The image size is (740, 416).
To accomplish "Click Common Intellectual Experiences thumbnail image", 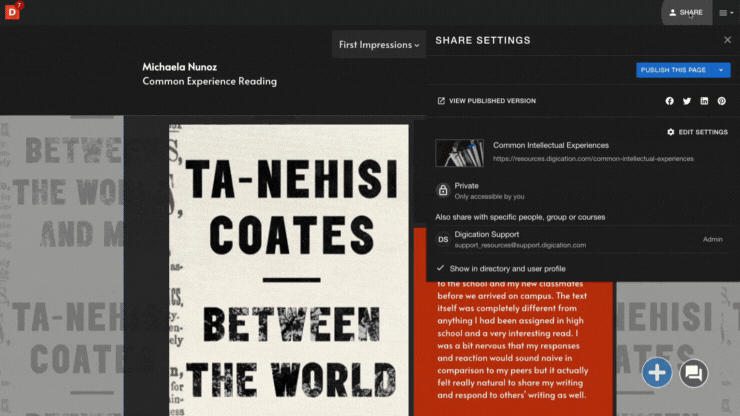I will [459, 152].
